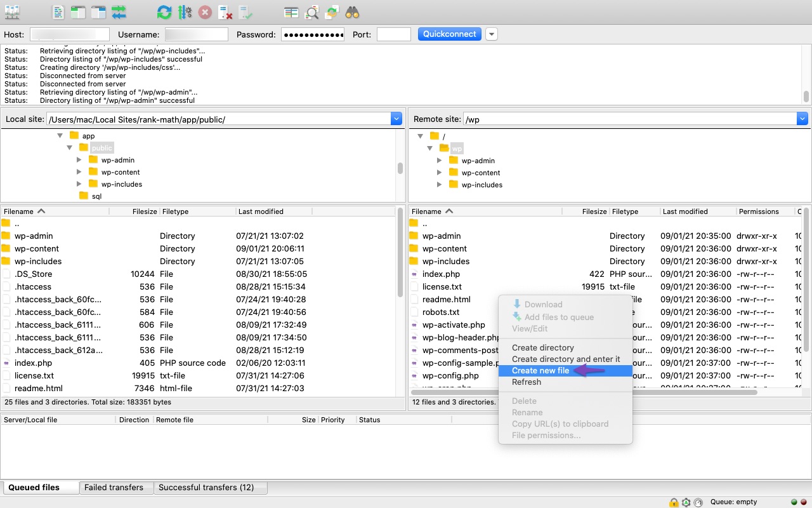812x508 pixels.
Task: Click the lock encryption icon in status bar
Action: point(674,502)
